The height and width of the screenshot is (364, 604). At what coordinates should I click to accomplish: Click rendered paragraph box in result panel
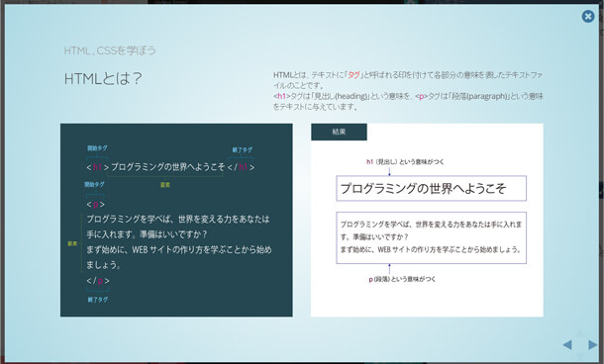tap(431, 237)
